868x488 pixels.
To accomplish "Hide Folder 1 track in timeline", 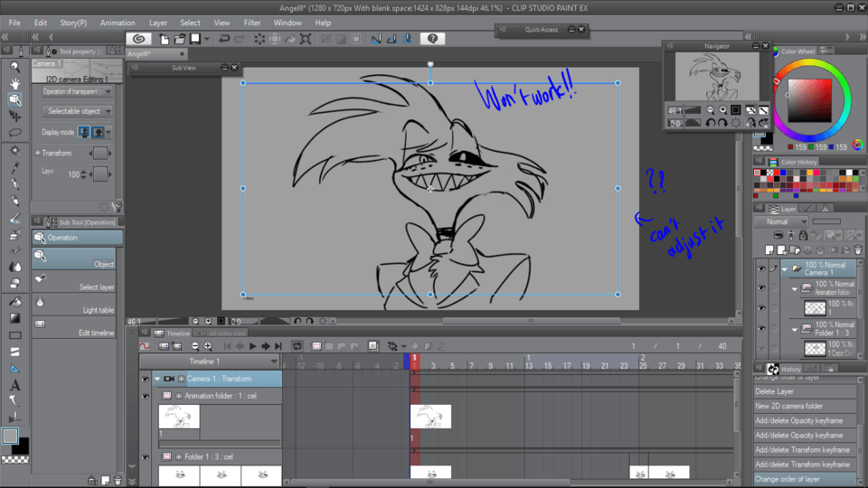I will click(145, 457).
